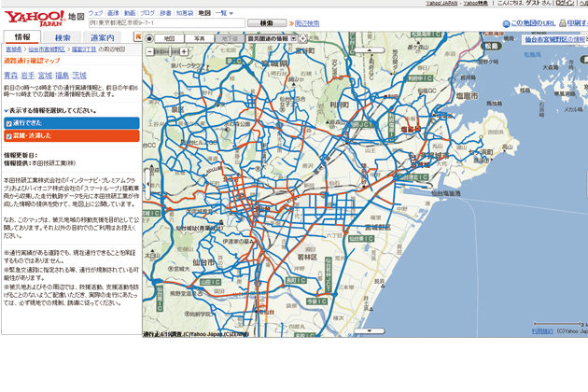Switch to the '検索' tab
This screenshot has height=392, width=588.
(63, 37)
